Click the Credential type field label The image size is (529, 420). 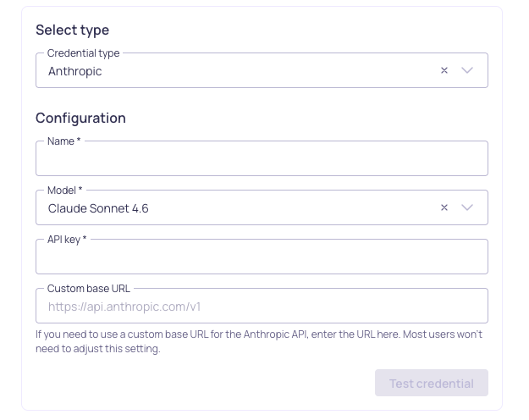[x=83, y=53]
